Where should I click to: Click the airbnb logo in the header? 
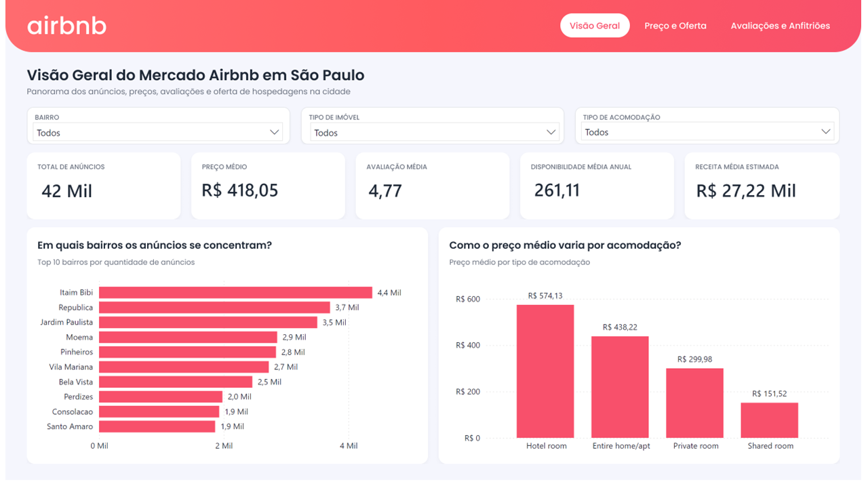pos(66,26)
